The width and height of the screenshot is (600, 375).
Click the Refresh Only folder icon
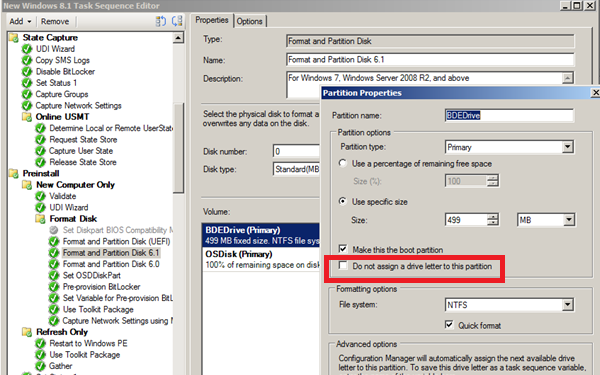point(27,332)
